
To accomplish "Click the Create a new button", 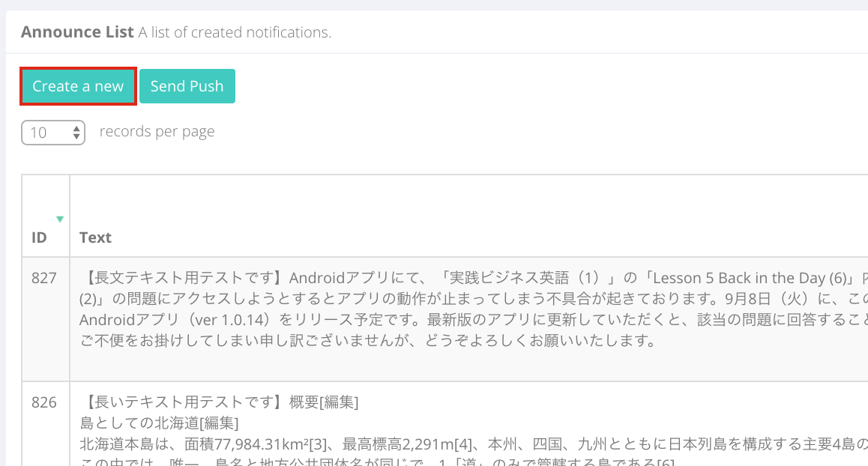I will [x=78, y=86].
